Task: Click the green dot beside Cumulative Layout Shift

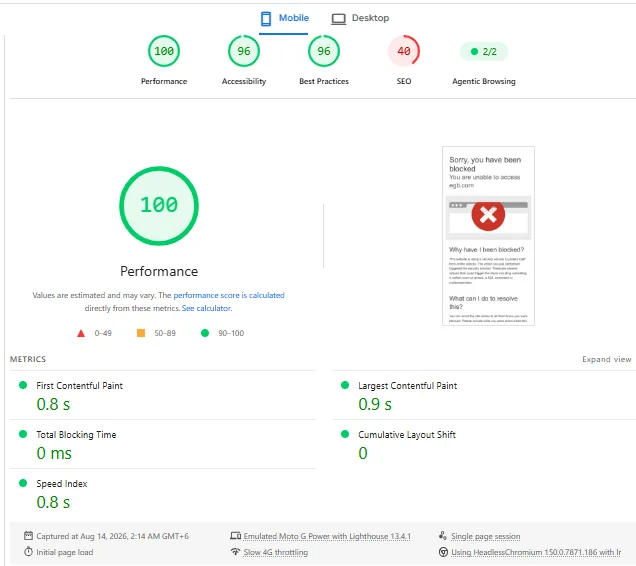Action: (x=345, y=434)
